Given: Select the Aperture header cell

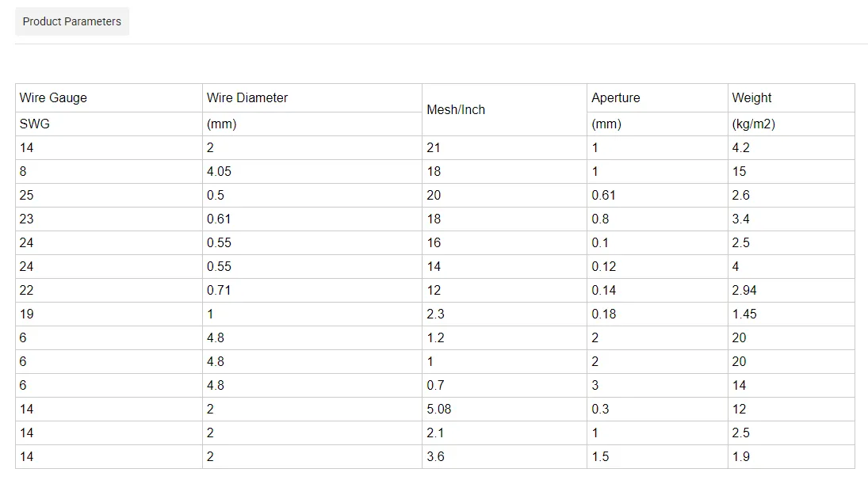Looking at the screenshot, I should tap(615, 98).
